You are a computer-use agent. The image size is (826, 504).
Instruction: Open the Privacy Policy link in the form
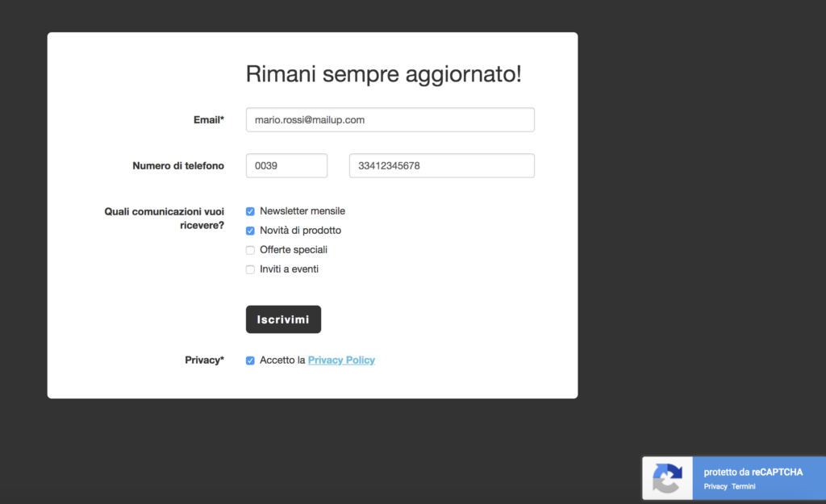[x=341, y=360]
